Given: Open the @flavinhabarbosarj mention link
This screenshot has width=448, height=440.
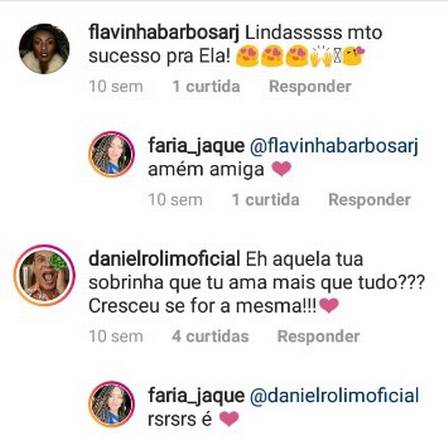Looking at the screenshot, I should click(x=334, y=146).
